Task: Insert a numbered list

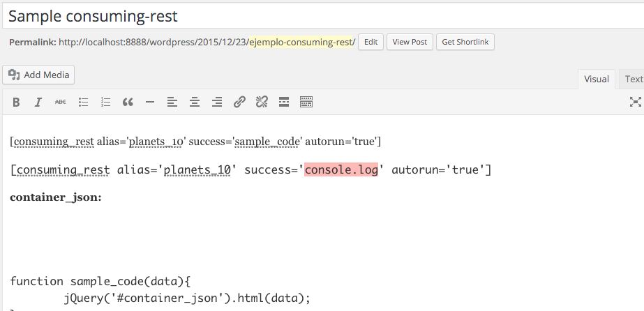Action: tap(105, 102)
